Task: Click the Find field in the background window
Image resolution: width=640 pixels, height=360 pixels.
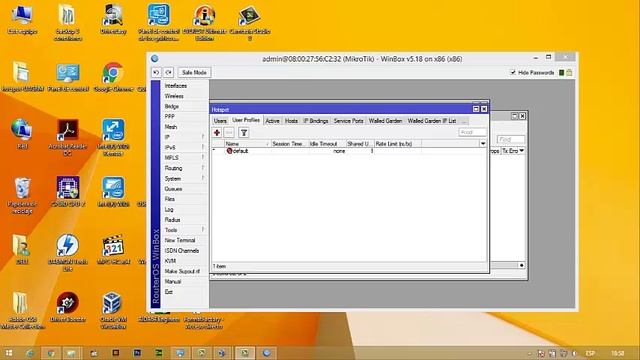Action: [x=511, y=140]
